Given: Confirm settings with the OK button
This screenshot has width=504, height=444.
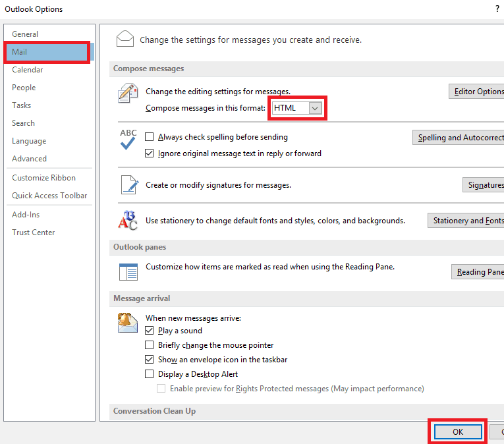Looking at the screenshot, I should click(458, 431).
